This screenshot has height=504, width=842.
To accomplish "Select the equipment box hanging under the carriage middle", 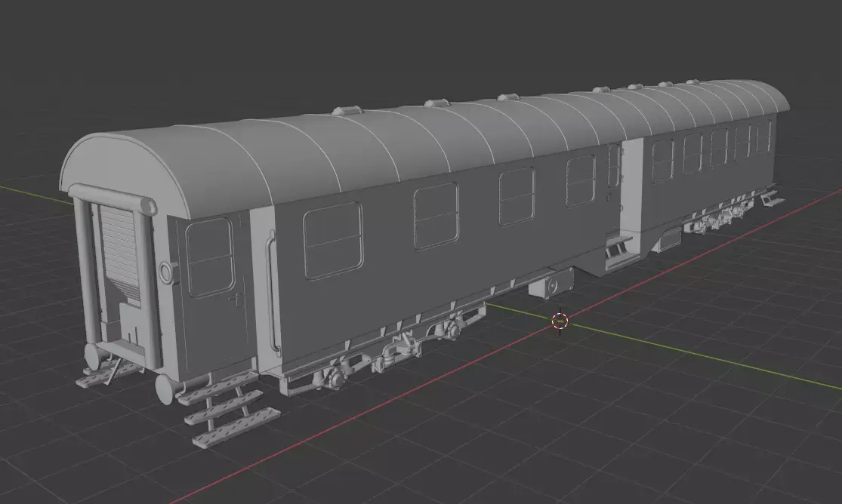I will pos(551,283).
